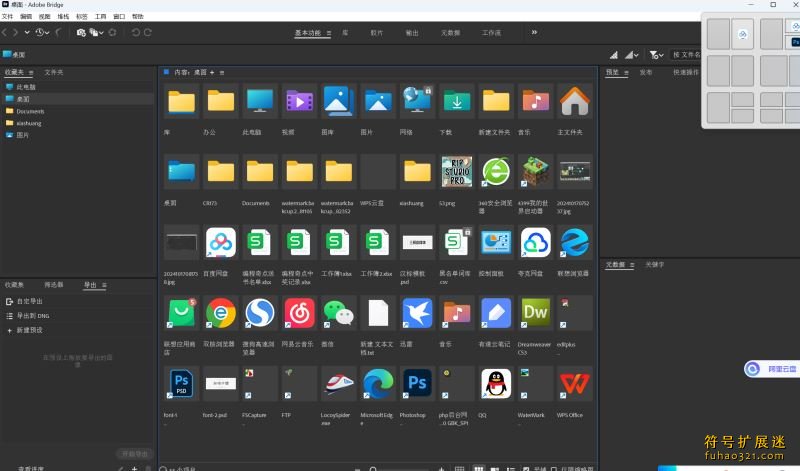This screenshot has width=800, height=471.
Task: Open the 帮助 menu
Action: pyautogui.click(x=138, y=16)
